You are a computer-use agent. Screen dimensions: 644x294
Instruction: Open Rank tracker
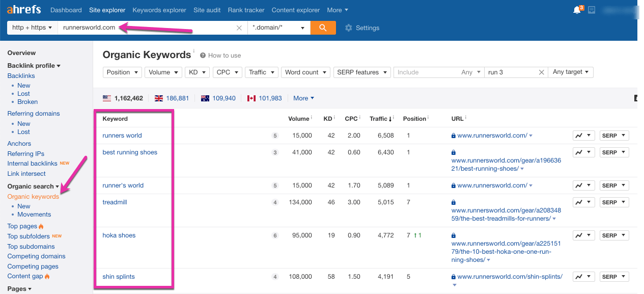point(246,10)
